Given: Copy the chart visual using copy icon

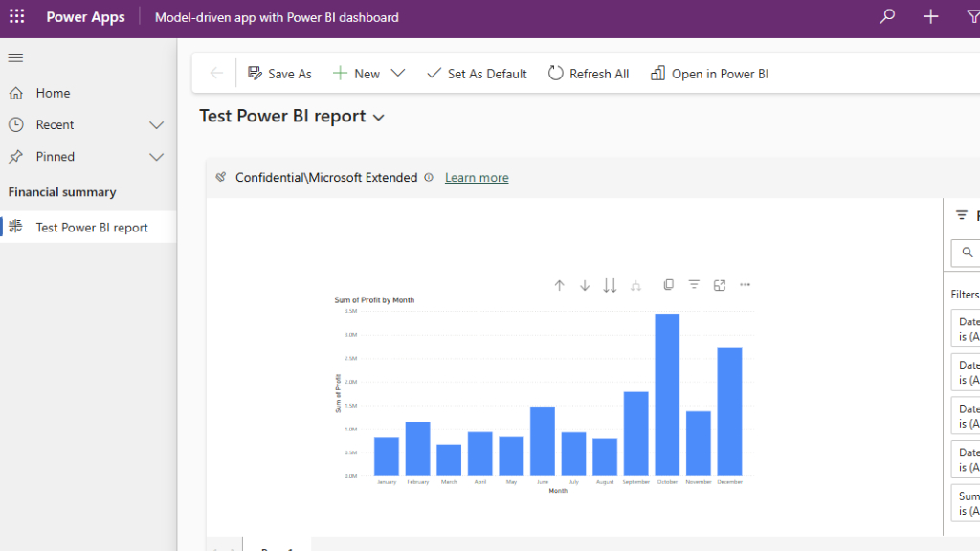Looking at the screenshot, I should click(669, 285).
